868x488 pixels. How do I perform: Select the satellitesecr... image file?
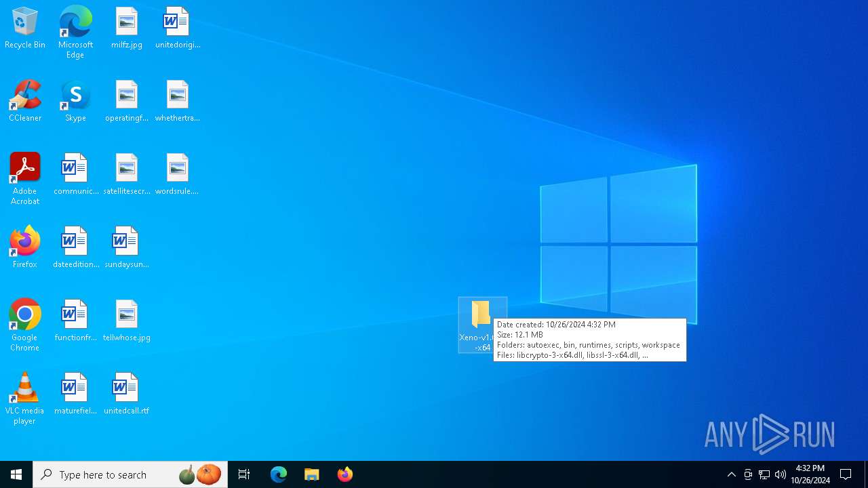pyautogui.click(x=127, y=175)
